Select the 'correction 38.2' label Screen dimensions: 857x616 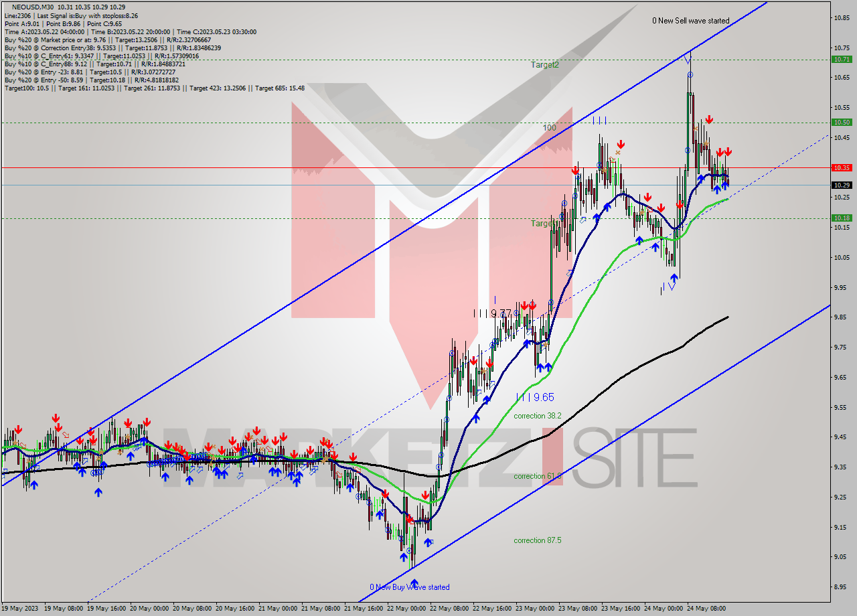538,416
